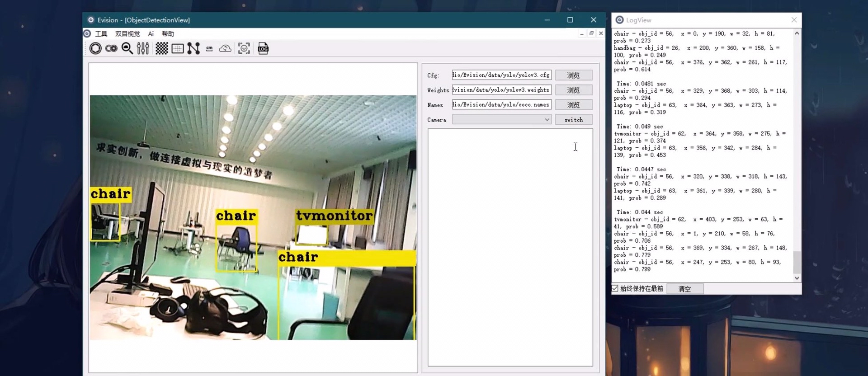Screen dimensions: 868x376
Task: Click the chair label on the wide yellow bar
Action: pos(298,257)
